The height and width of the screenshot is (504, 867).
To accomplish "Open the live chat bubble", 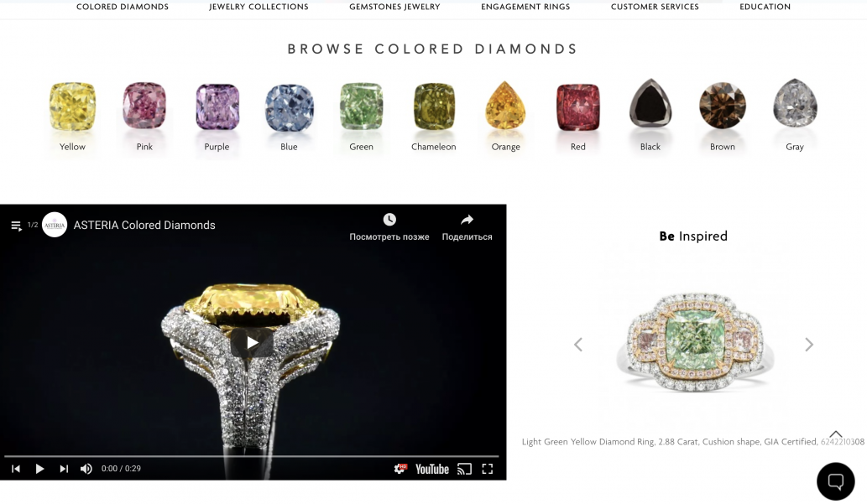I will point(835,481).
